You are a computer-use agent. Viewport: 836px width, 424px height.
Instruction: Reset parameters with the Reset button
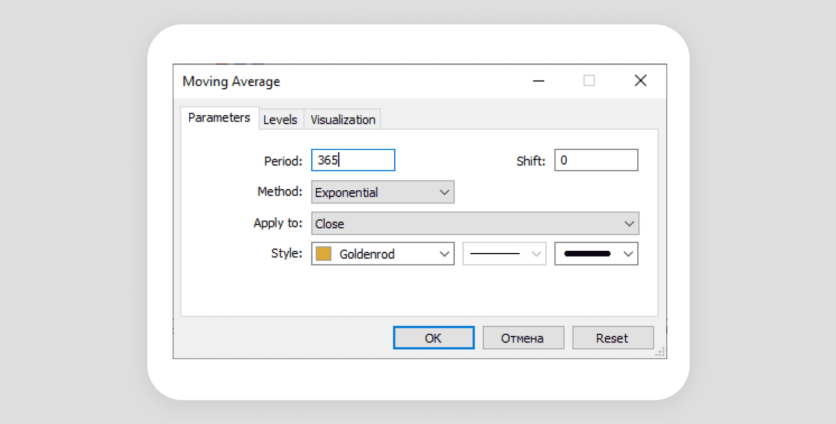611,338
